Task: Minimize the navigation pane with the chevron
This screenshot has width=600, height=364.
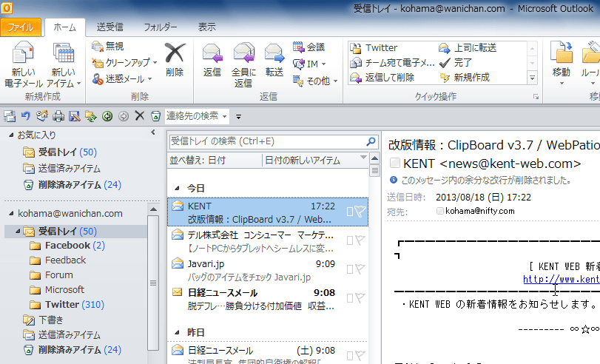Action: tap(153, 132)
